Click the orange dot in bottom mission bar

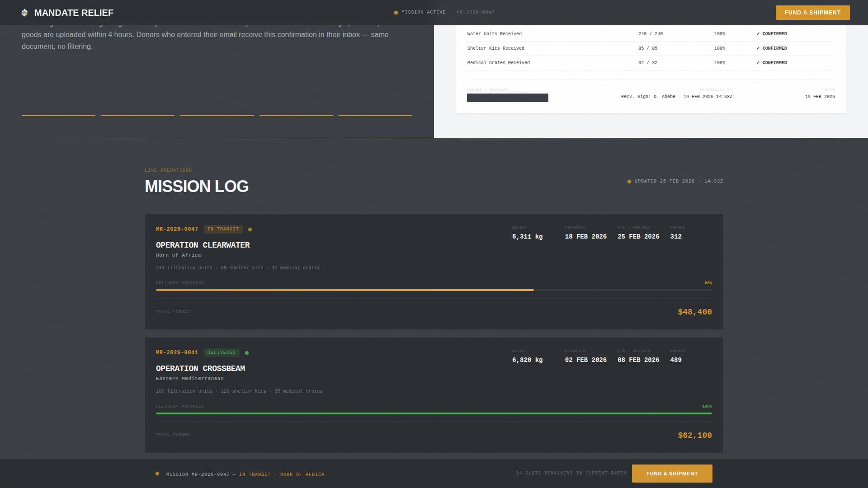[x=157, y=474]
